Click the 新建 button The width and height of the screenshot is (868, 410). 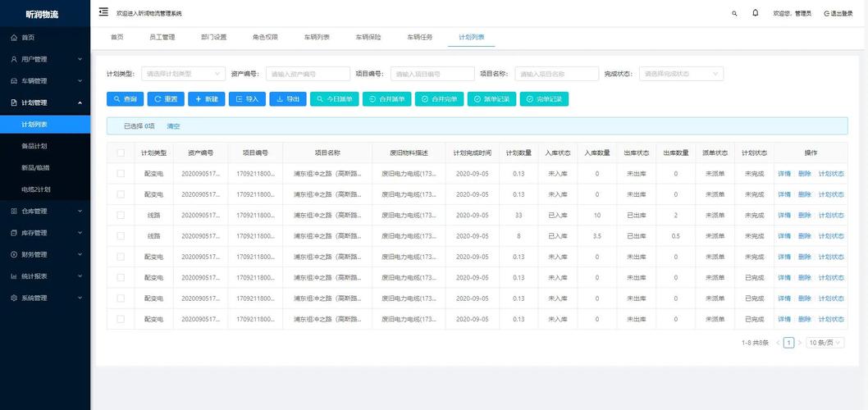tap(207, 99)
